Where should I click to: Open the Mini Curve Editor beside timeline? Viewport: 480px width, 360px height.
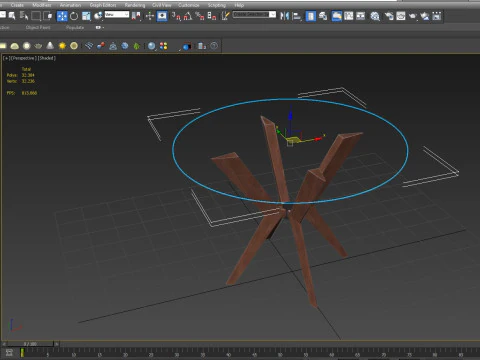[9, 352]
